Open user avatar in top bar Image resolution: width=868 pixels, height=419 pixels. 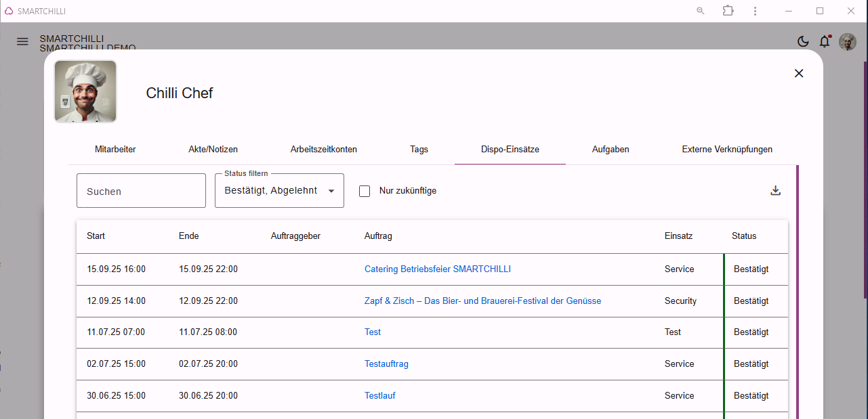tap(848, 42)
